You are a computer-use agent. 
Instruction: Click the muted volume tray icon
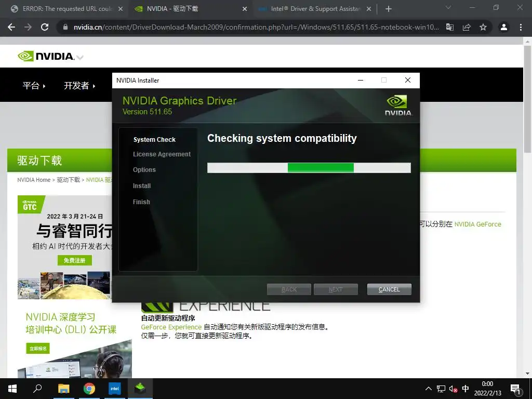coord(453,389)
